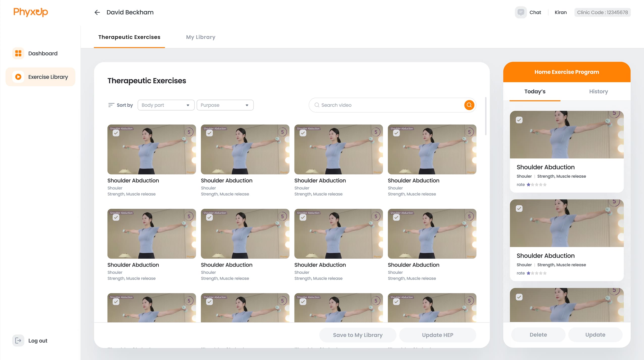Click the PhyxUp logo

click(x=31, y=12)
